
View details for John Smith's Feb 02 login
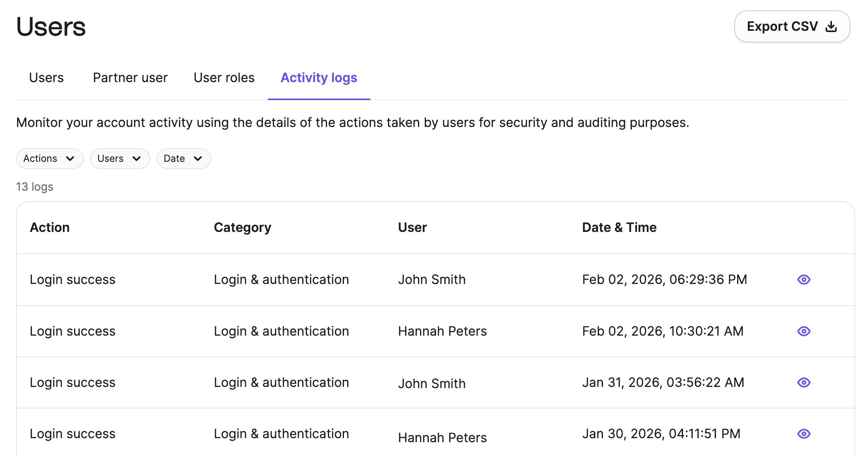coord(804,280)
